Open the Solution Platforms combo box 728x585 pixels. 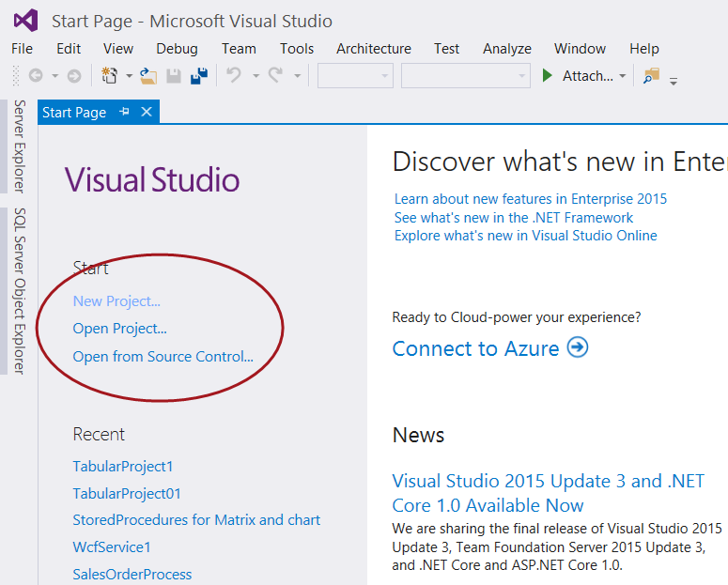(x=466, y=76)
